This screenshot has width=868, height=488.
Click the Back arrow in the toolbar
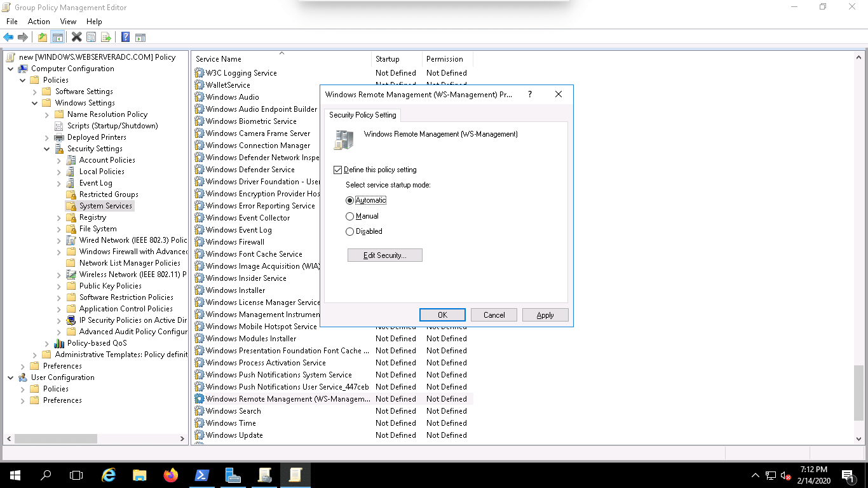tap(8, 37)
